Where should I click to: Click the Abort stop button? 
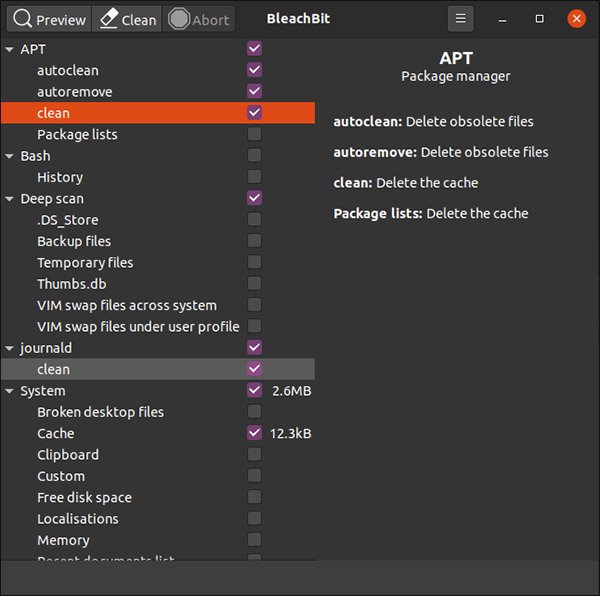pyautogui.click(x=199, y=19)
